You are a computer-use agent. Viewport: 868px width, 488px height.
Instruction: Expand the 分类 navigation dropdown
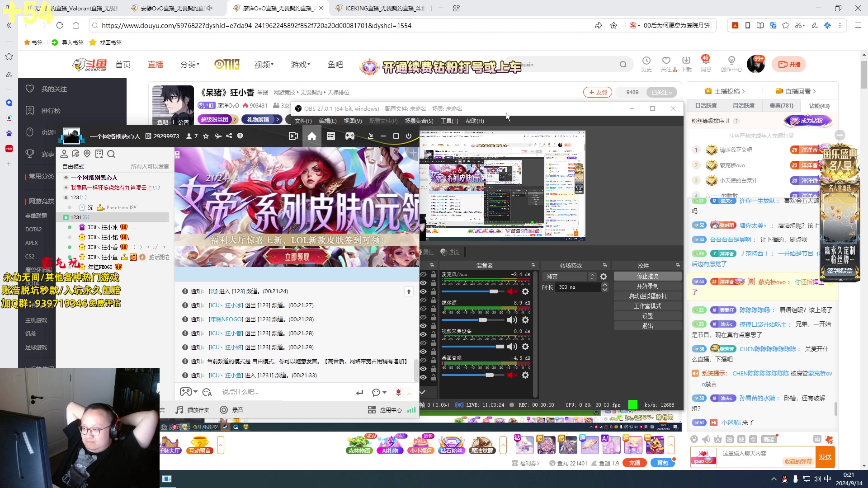point(190,65)
